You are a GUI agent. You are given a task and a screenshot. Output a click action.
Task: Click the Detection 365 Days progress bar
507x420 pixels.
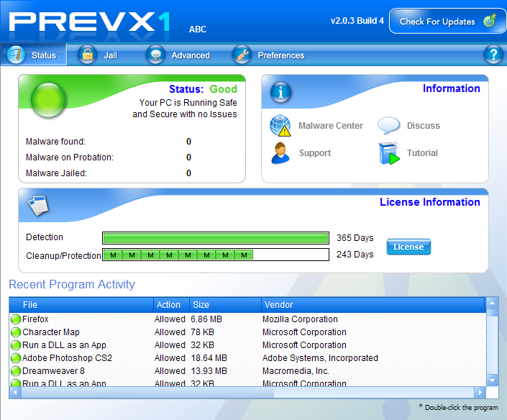coord(216,238)
